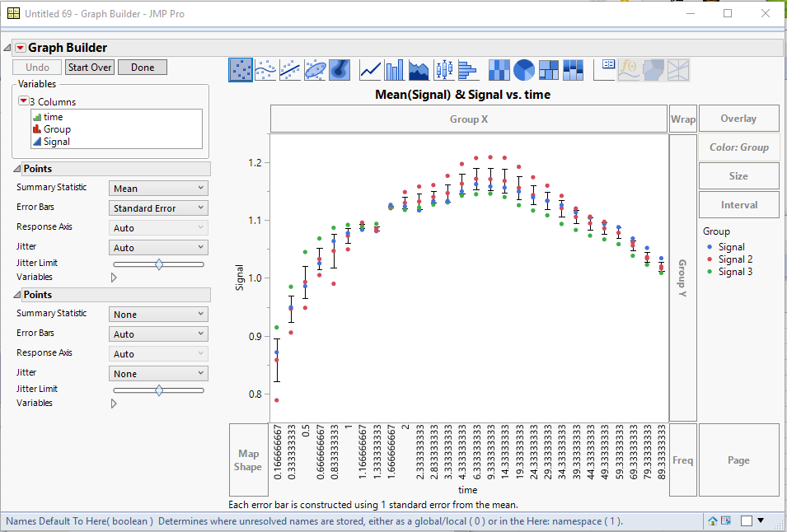787x532 pixels.
Task: Open the Graph Builder red triangle menu
Action: (x=21, y=47)
